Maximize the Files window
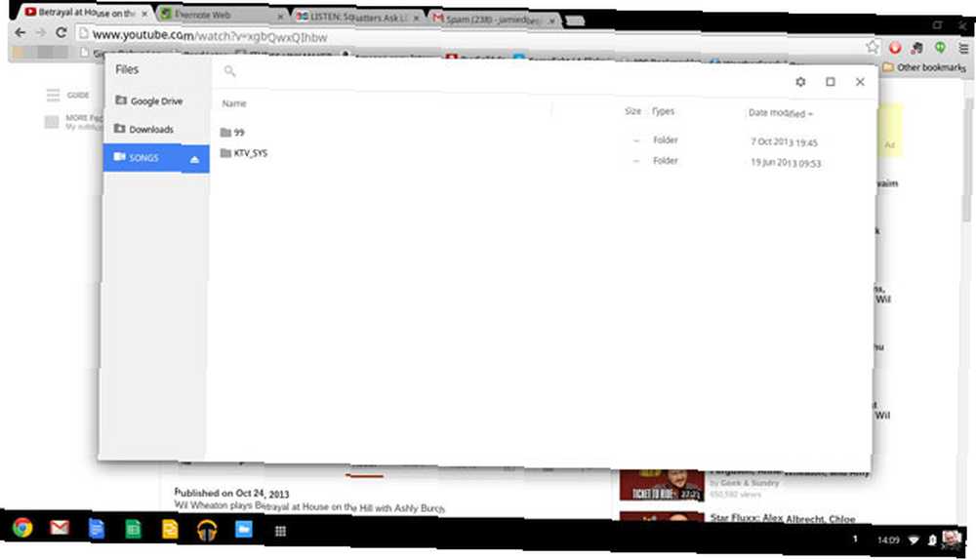Image resolution: width=976 pixels, height=560 pixels. point(831,82)
